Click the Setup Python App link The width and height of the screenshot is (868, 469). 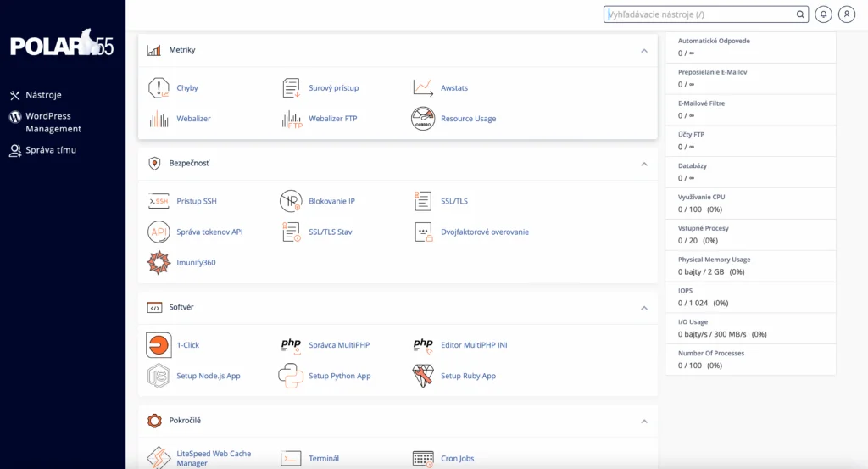click(339, 376)
